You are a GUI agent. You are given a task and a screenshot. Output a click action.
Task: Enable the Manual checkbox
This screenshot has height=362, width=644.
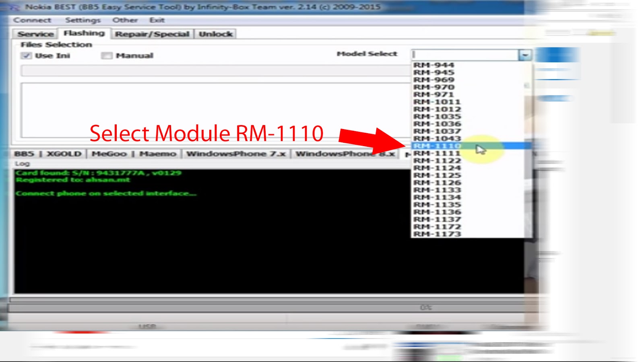tap(107, 56)
